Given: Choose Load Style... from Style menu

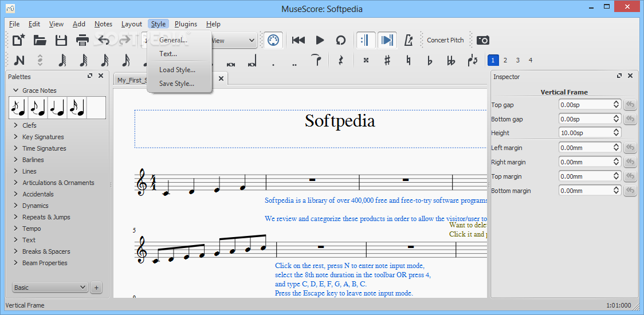Looking at the screenshot, I should pos(179,70).
